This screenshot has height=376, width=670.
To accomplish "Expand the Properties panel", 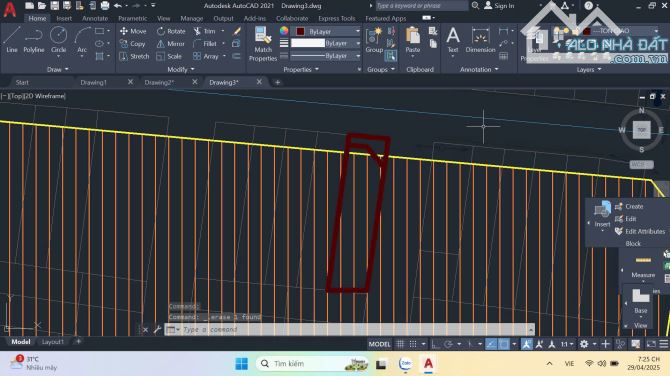I will point(301,69).
